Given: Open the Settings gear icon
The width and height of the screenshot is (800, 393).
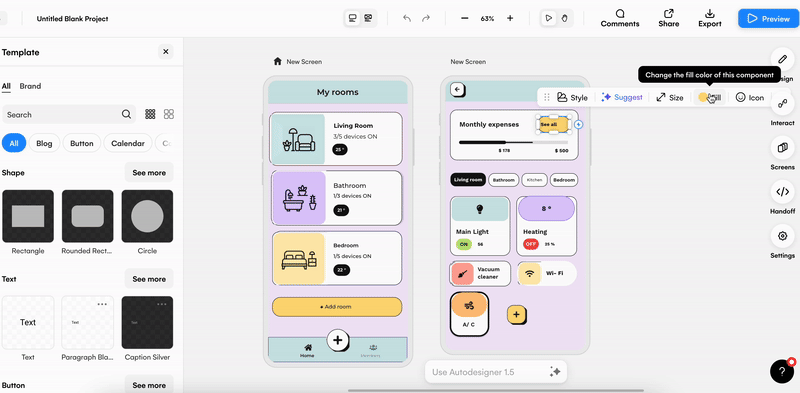Looking at the screenshot, I should pos(782,236).
